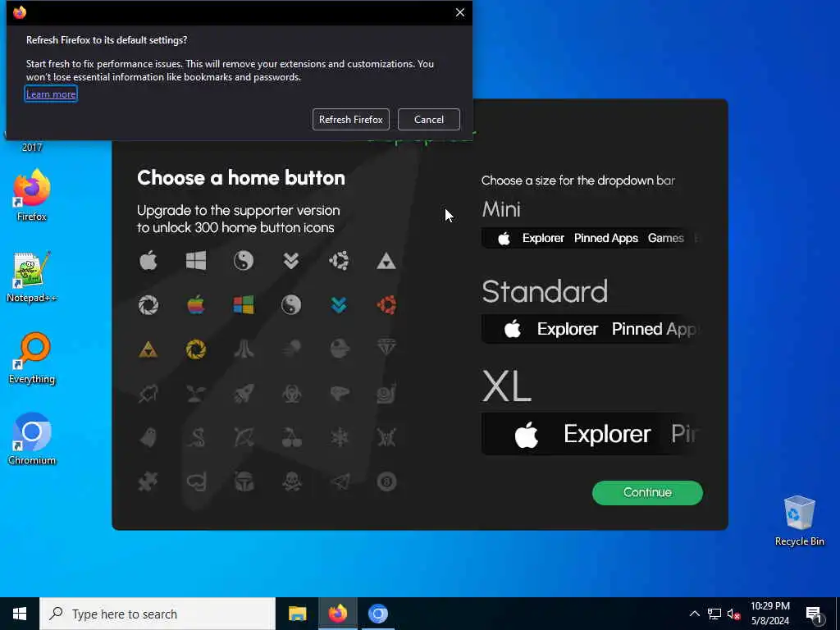Click the locked rocket icon
The width and height of the screenshot is (840, 630).
coord(244,394)
